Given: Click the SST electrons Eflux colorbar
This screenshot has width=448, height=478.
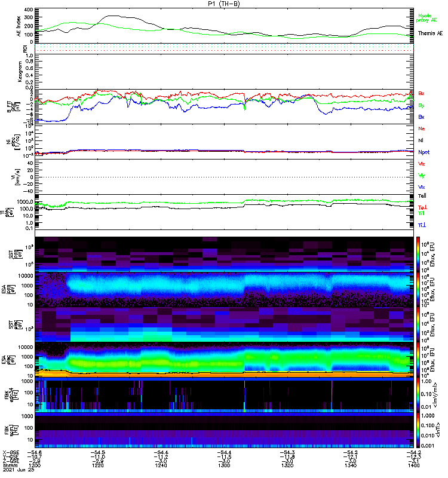Looking at the screenshot, I should (x=419, y=324).
